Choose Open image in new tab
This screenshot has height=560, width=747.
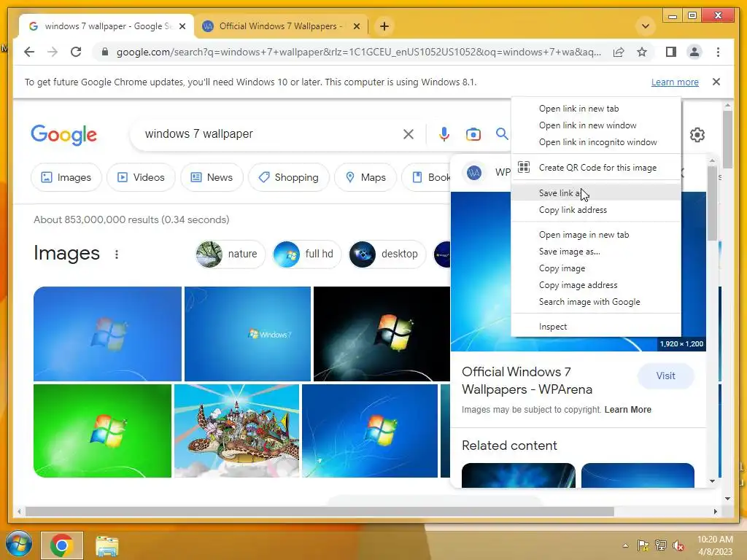(x=596, y=235)
